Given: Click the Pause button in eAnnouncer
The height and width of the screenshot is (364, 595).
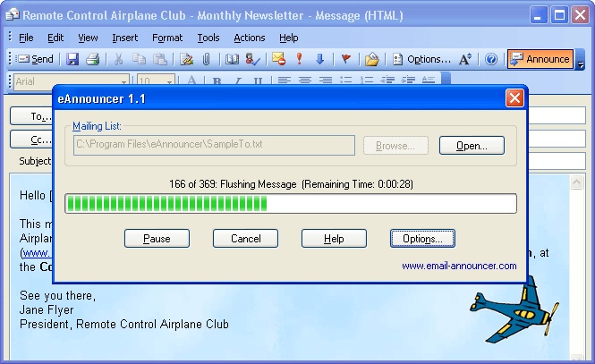Looking at the screenshot, I should coord(157,239).
